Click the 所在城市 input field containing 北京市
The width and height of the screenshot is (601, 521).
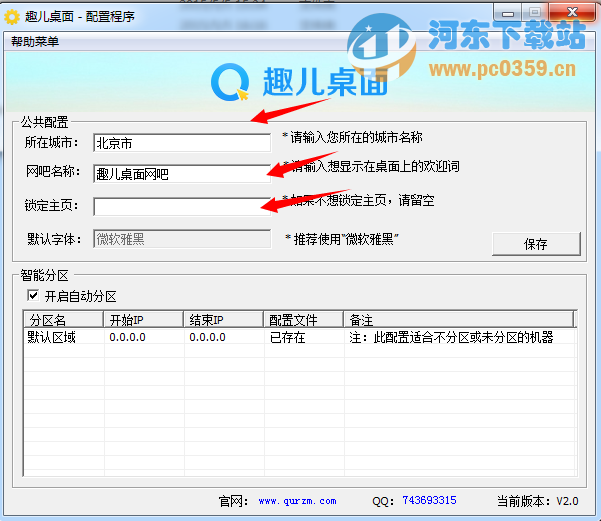(x=182, y=143)
